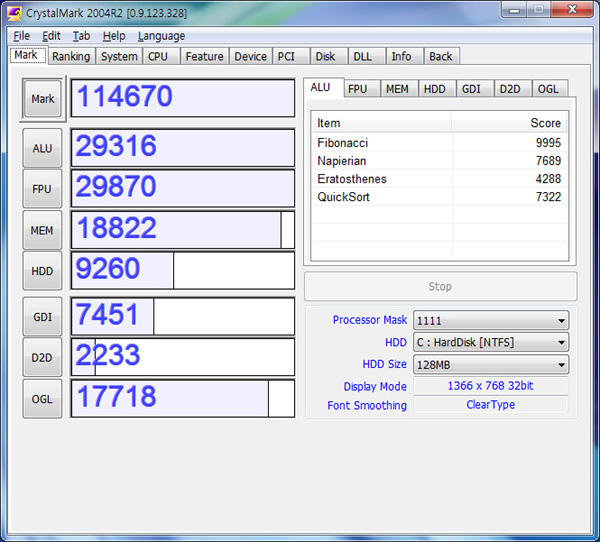Select the Napierian row
The image size is (600, 542).
tap(439, 161)
